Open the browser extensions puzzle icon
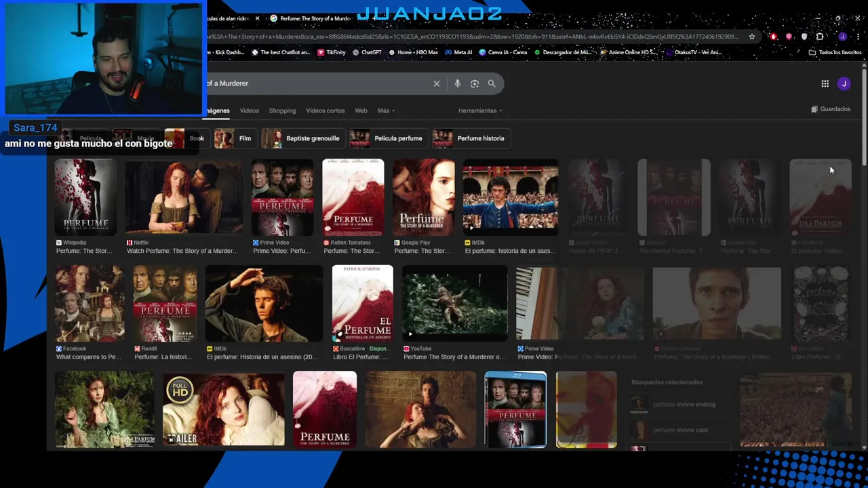Viewport: 868px width, 488px height. (820, 37)
